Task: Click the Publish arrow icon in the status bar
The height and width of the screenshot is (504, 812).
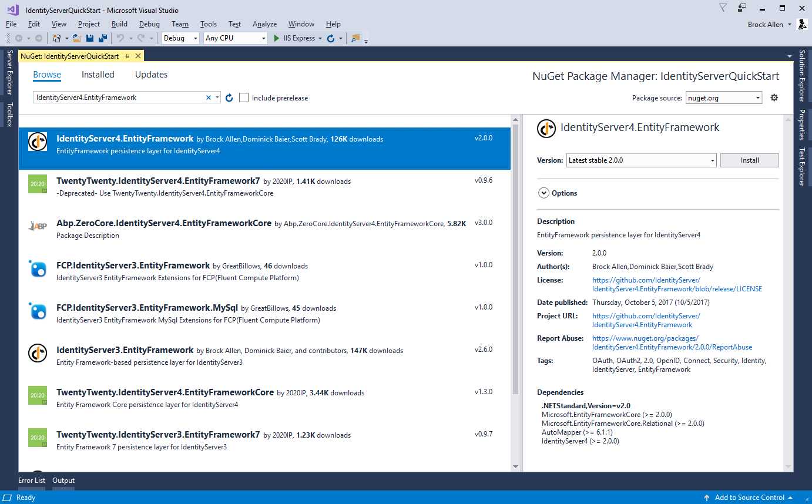Action: pos(707,498)
